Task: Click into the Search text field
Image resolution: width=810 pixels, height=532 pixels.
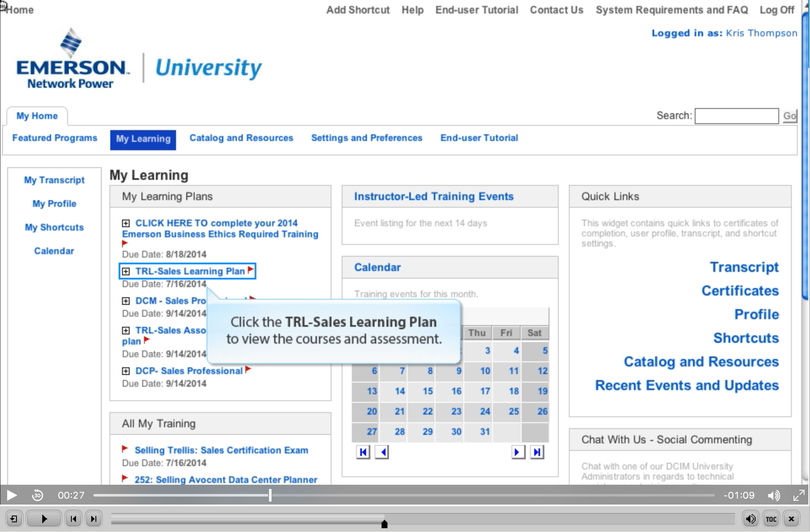Action: (737, 116)
